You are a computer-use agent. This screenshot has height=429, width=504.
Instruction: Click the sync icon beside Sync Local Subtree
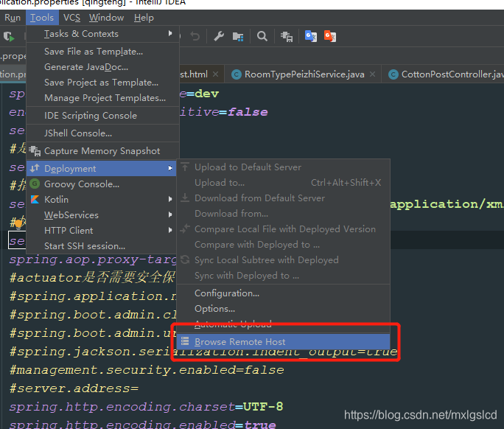click(185, 259)
